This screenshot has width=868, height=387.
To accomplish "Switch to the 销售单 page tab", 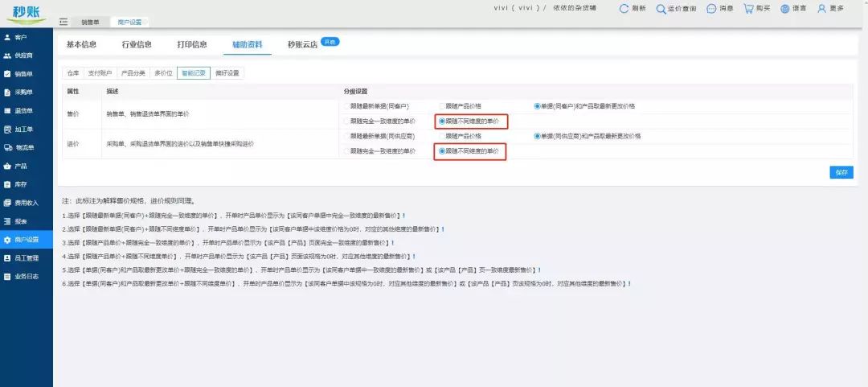I will 91,22.
